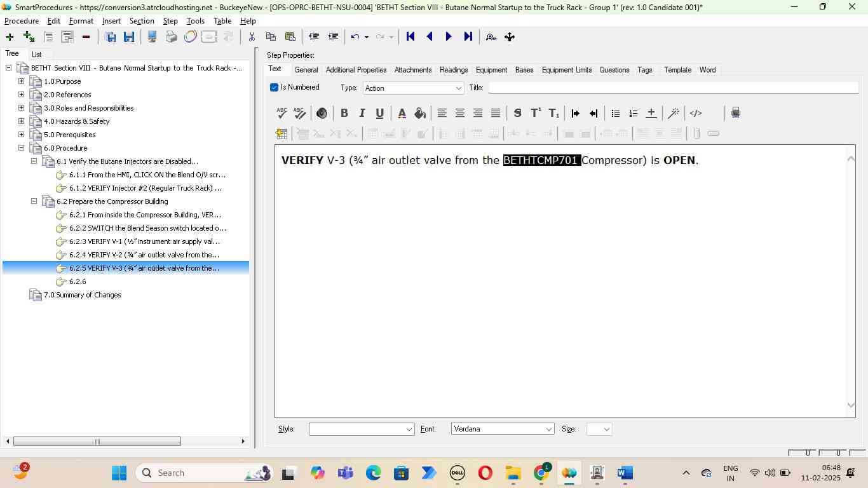This screenshot has height=488, width=868.
Task: Go to previous step arrow
Action: pyautogui.click(x=430, y=37)
